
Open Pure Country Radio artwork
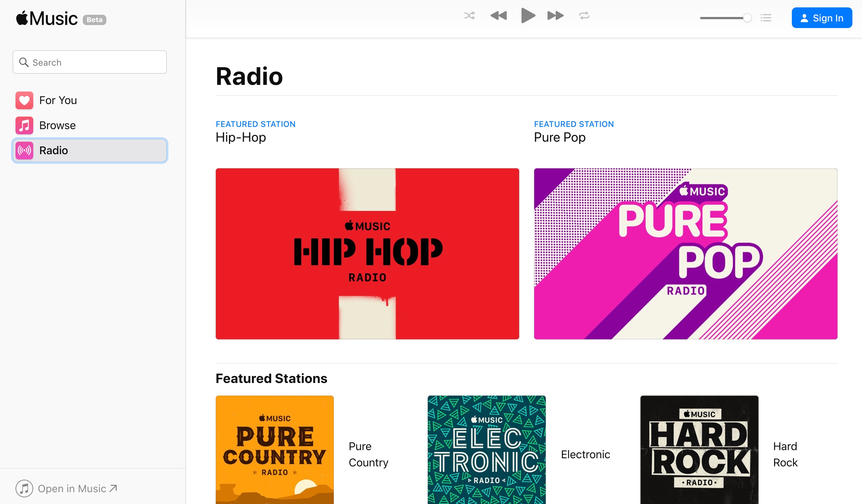tap(275, 450)
